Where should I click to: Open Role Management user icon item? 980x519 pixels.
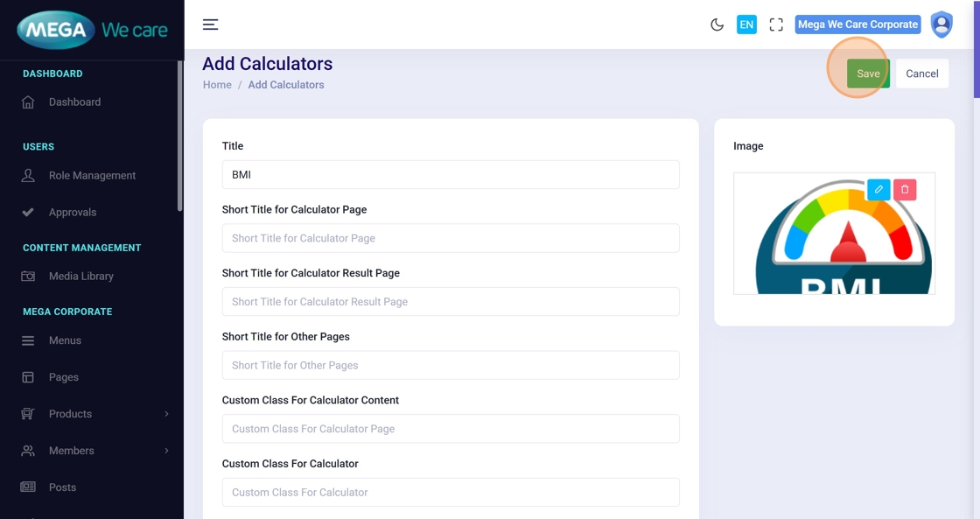pyautogui.click(x=92, y=176)
